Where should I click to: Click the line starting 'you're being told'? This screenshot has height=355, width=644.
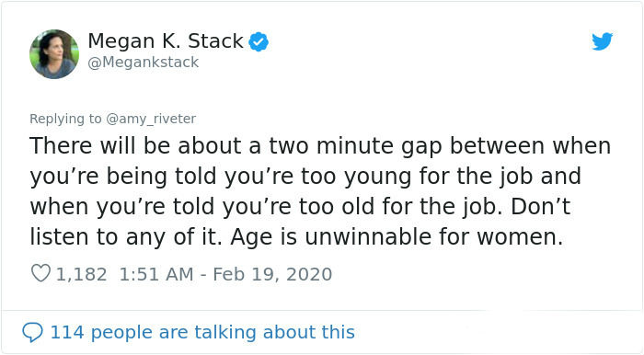[x=305, y=177]
